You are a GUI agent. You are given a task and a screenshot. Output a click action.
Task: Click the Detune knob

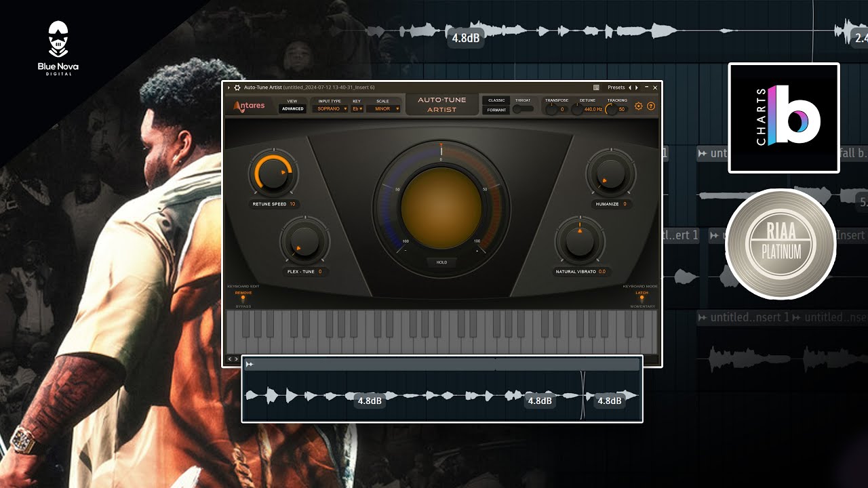[578, 109]
